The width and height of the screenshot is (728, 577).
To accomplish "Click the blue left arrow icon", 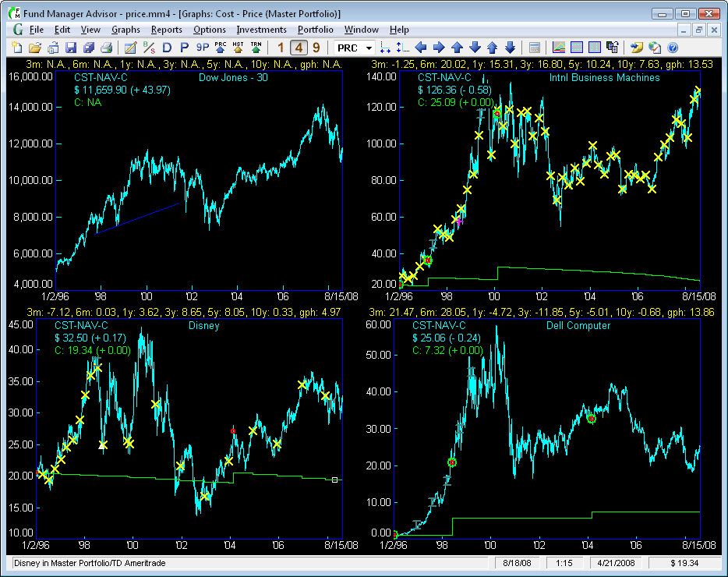I will click(x=422, y=48).
